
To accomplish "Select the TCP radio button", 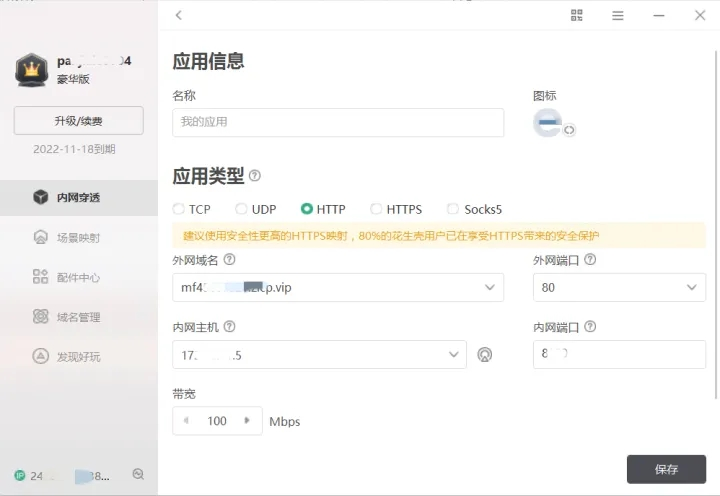I will click(179, 209).
